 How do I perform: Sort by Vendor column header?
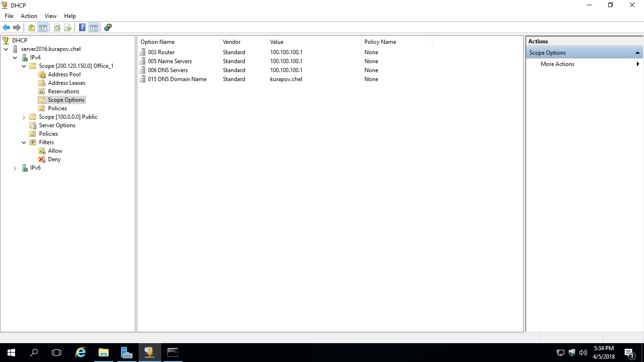click(x=243, y=42)
